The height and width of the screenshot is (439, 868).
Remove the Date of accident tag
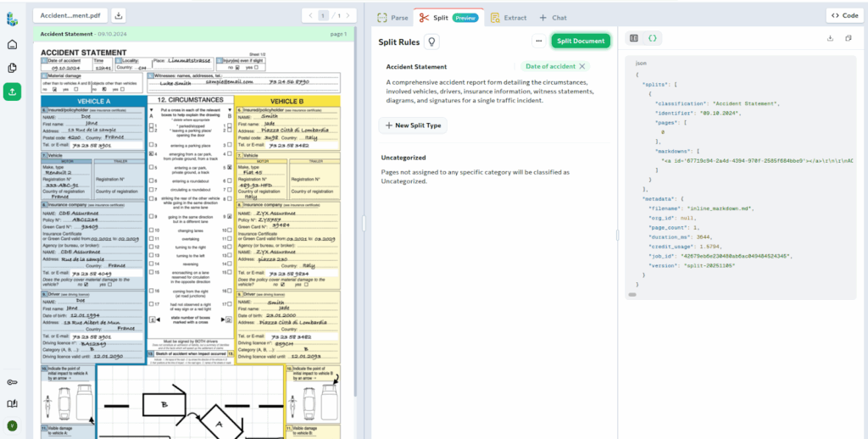pos(581,66)
